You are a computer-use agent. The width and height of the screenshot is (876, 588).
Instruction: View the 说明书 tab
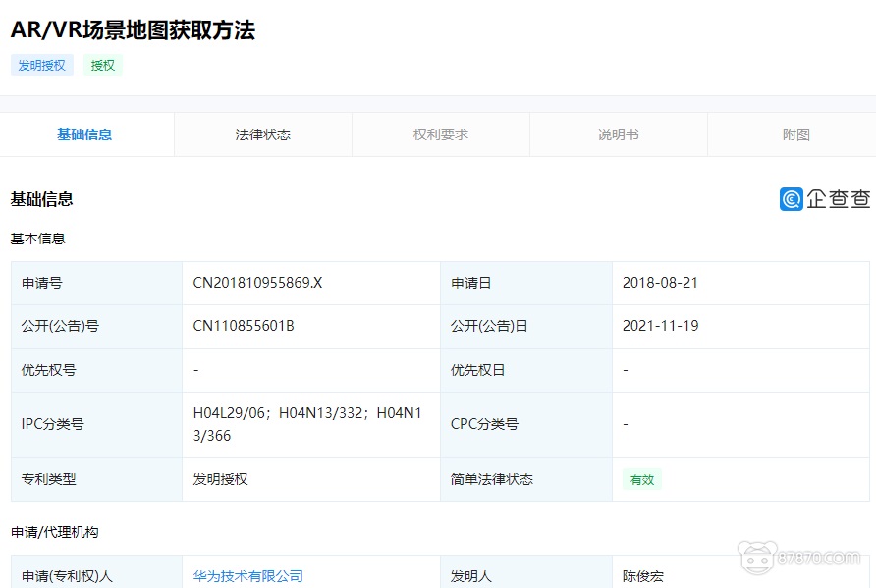pyautogui.click(x=618, y=134)
